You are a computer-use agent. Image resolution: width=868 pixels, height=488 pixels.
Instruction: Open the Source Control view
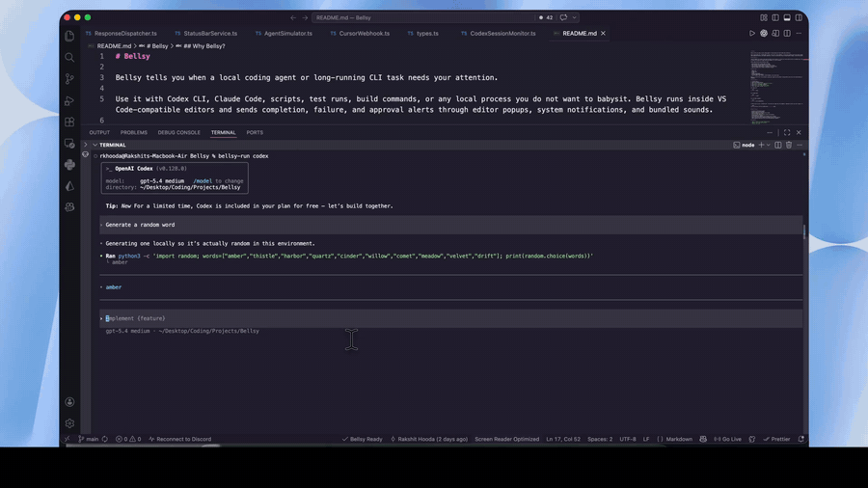click(69, 79)
